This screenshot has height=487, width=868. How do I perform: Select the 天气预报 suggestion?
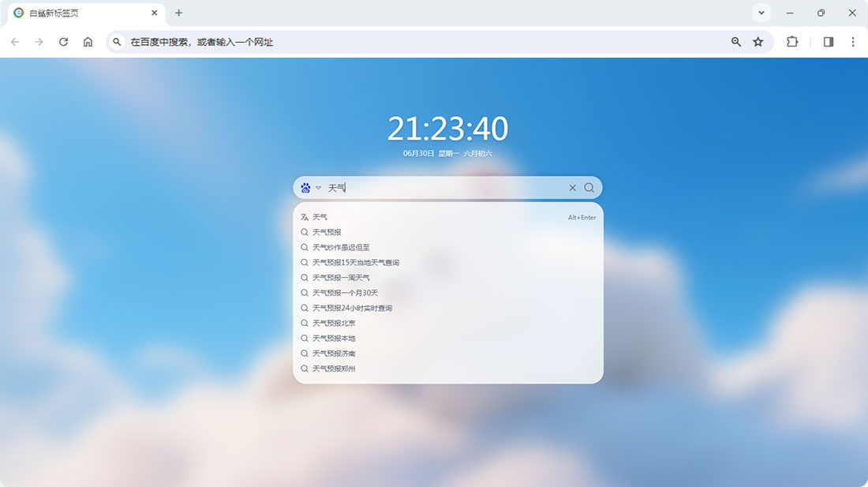(x=327, y=232)
